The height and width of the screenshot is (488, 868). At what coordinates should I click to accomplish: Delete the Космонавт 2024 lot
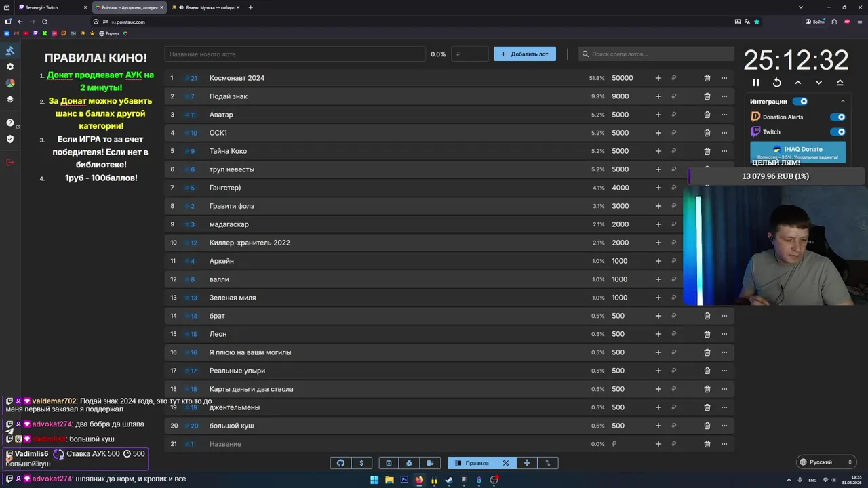(x=707, y=78)
